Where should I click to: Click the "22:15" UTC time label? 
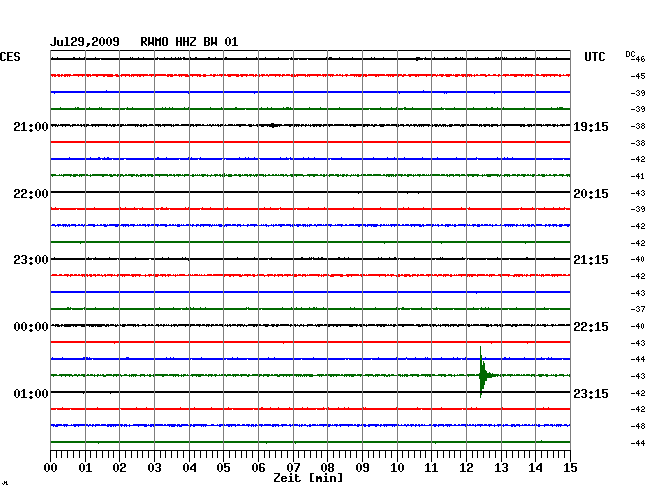tap(591, 327)
